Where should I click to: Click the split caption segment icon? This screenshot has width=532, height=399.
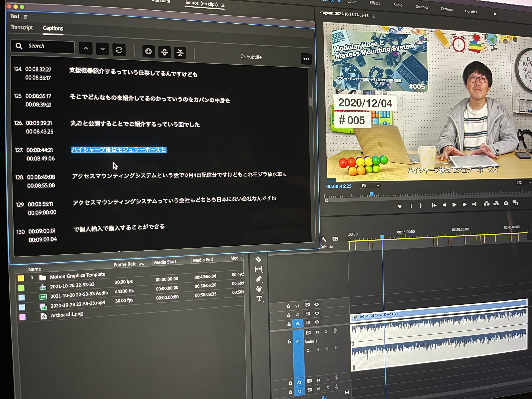[165, 52]
